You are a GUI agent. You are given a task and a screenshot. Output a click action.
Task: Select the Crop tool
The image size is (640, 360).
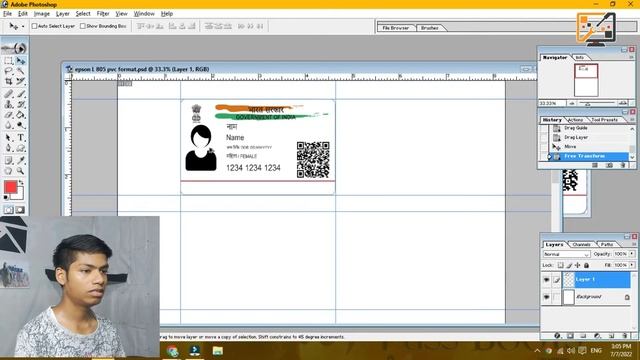click(8, 81)
